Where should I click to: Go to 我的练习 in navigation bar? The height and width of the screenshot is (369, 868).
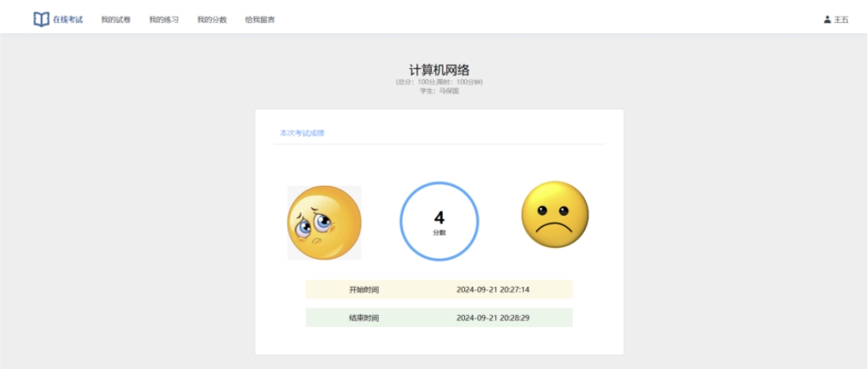[x=164, y=20]
